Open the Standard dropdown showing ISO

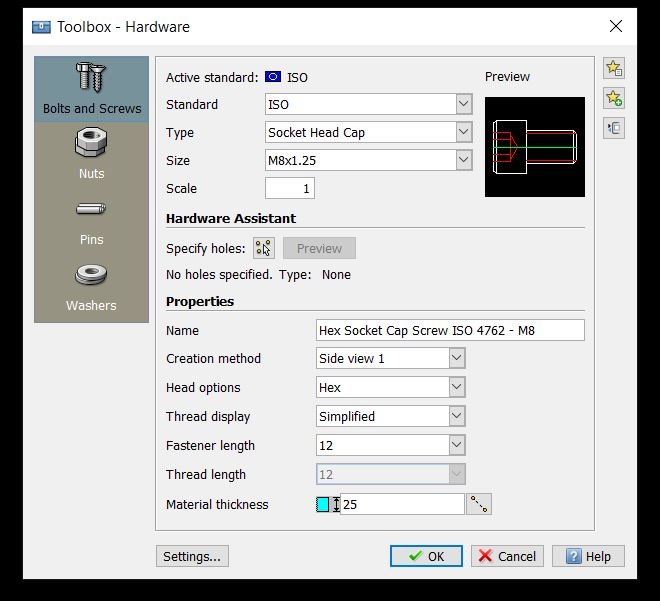click(369, 104)
